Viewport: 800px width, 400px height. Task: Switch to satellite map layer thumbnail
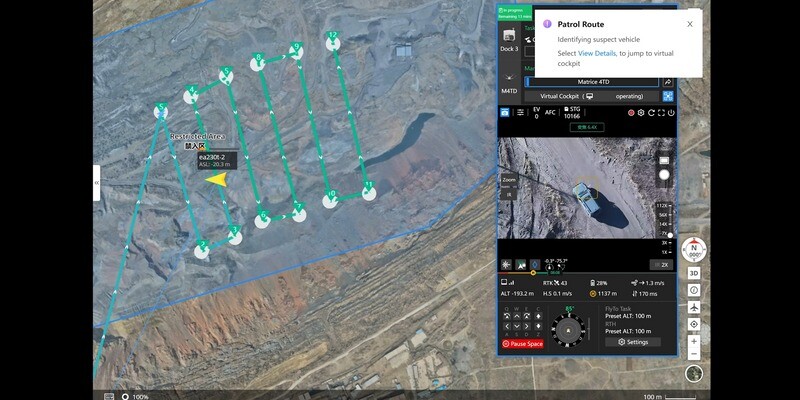click(694, 375)
